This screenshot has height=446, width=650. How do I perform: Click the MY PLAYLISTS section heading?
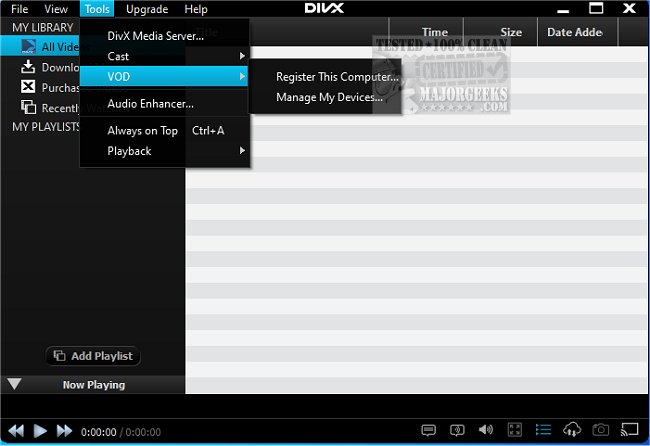tap(46, 126)
